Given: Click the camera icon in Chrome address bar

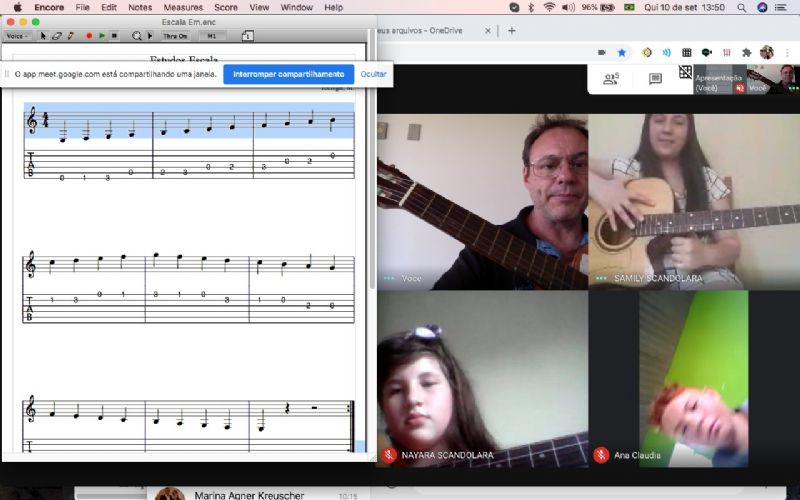Looking at the screenshot, I should 602,52.
